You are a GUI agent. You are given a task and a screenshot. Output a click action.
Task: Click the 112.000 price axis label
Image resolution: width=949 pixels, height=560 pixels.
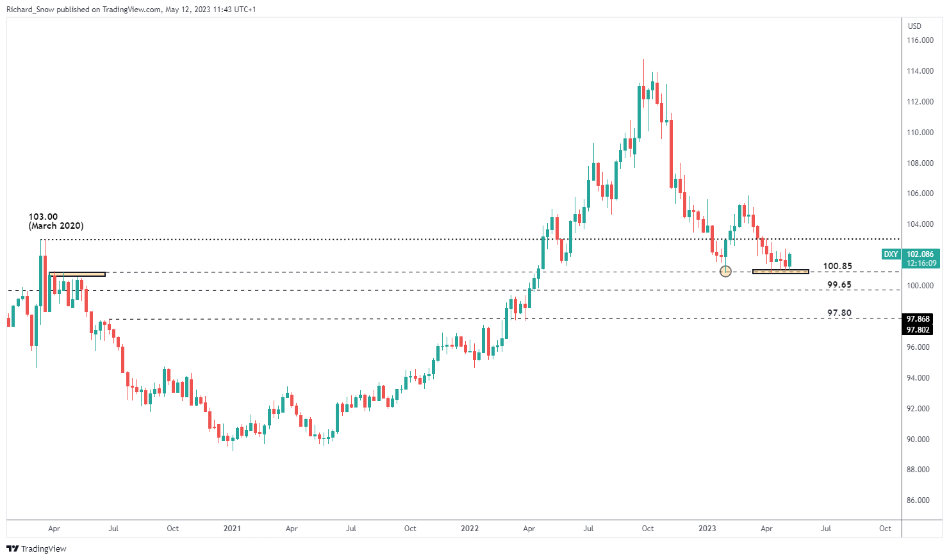click(x=920, y=102)
